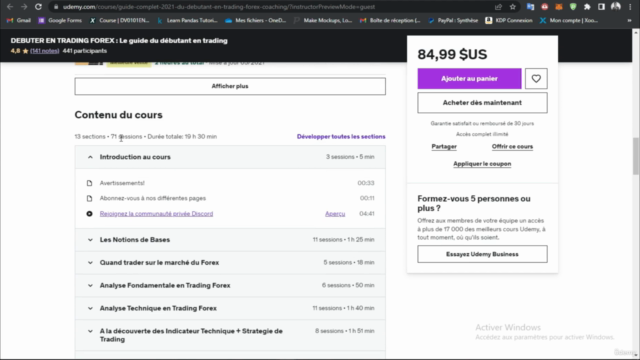Screen dimensions: 640x360
Task: Open the Course | DV0101EN bookmark
Action: click(120, 20)
